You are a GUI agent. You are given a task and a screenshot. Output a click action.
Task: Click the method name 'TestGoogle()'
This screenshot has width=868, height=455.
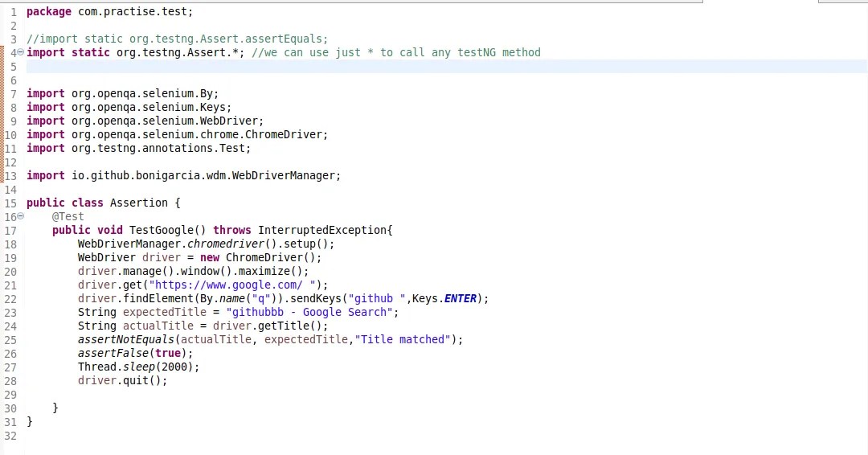(168, 230)
